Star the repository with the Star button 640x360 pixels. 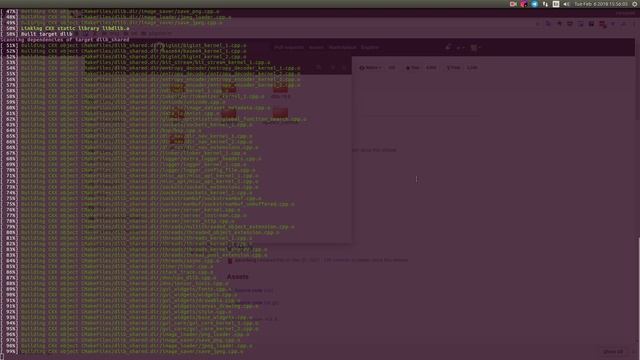coord(413,68)
